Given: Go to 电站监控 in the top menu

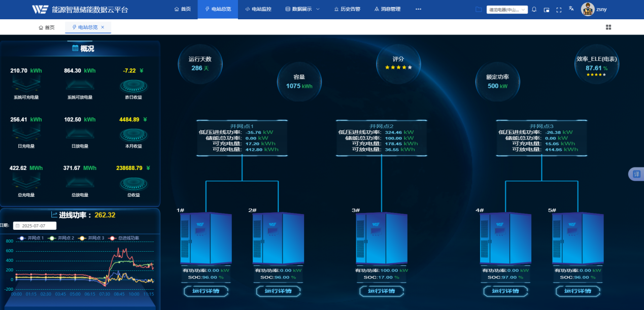Looking at the screenshot, I should 258,9.
